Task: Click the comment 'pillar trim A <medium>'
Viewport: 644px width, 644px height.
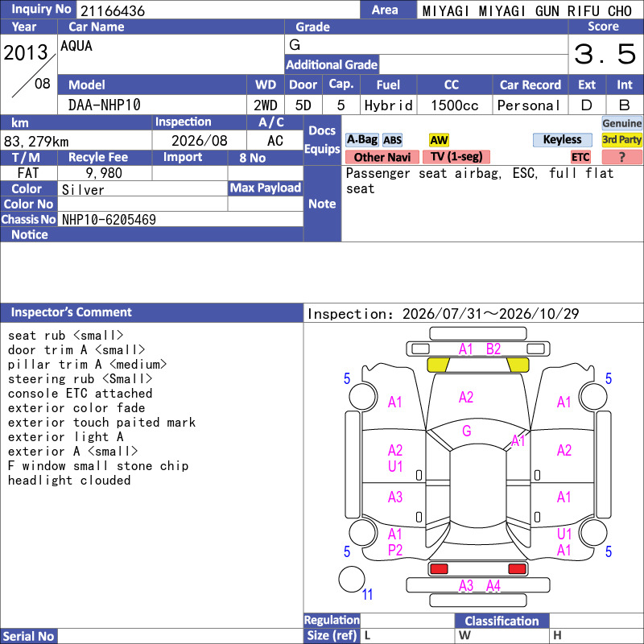Action: (x=88, y=365)
